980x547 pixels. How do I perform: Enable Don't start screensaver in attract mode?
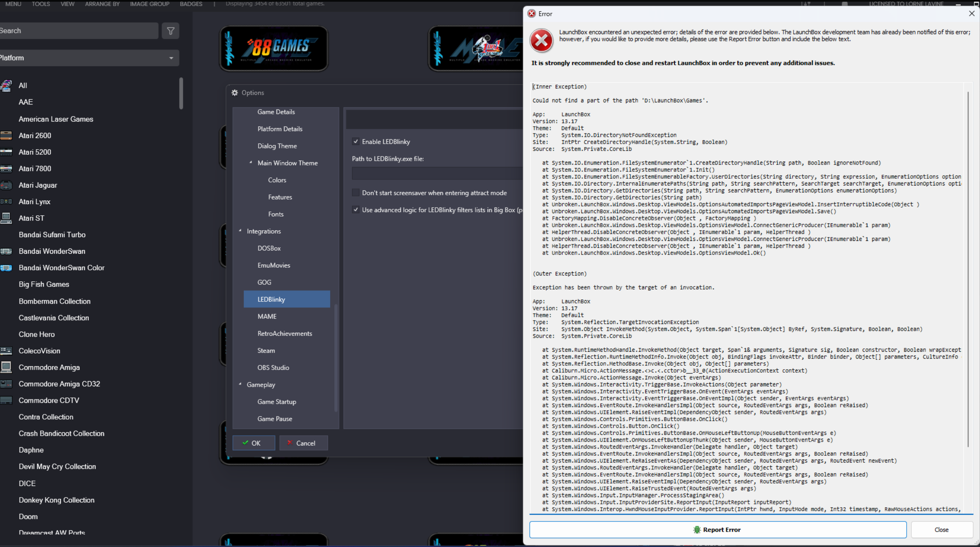click(356, 193)
